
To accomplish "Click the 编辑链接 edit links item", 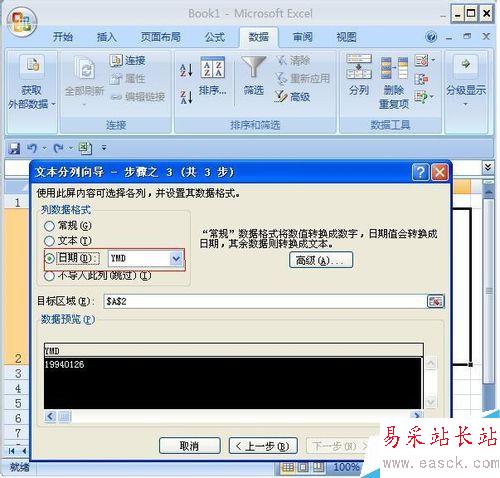I will click(138, 97).
